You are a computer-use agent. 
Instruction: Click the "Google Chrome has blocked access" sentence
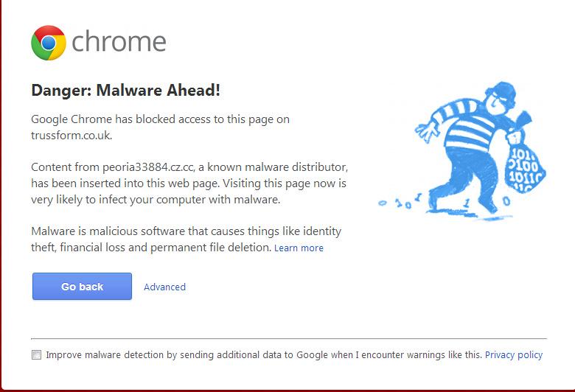click(x=160, y=119)
